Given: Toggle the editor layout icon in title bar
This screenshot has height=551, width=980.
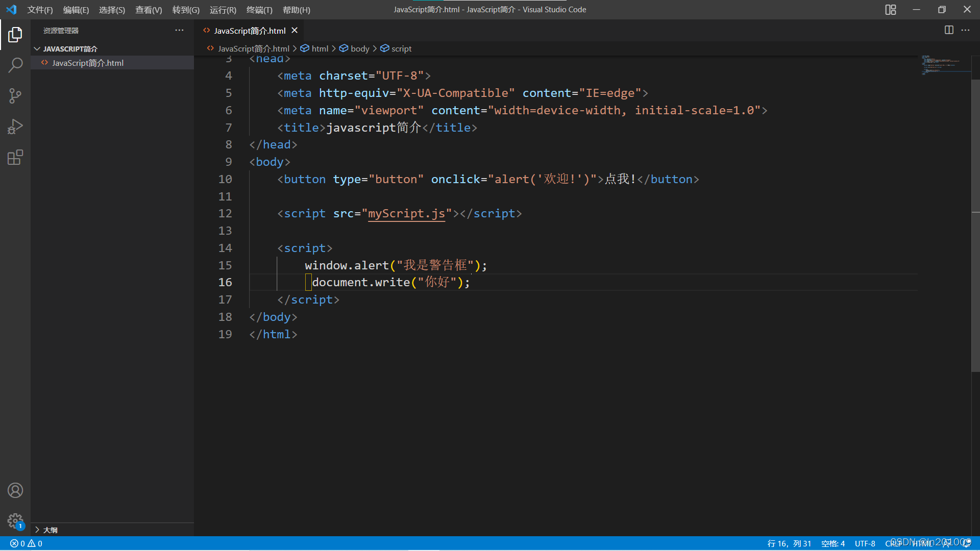Looking at the screenshot, I should pyautogui.click(x=890, y=10).
